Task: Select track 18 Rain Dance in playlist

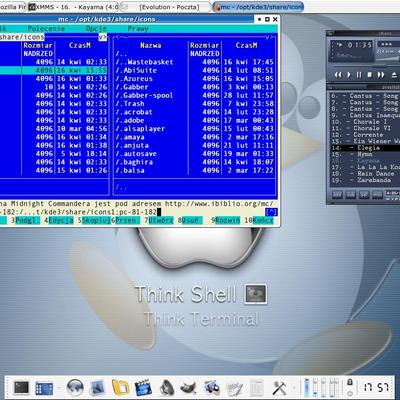Action: point(365,174)
